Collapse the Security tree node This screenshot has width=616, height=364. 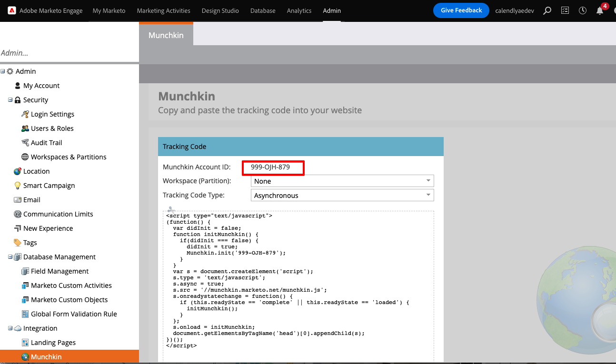tap(10, 100)
